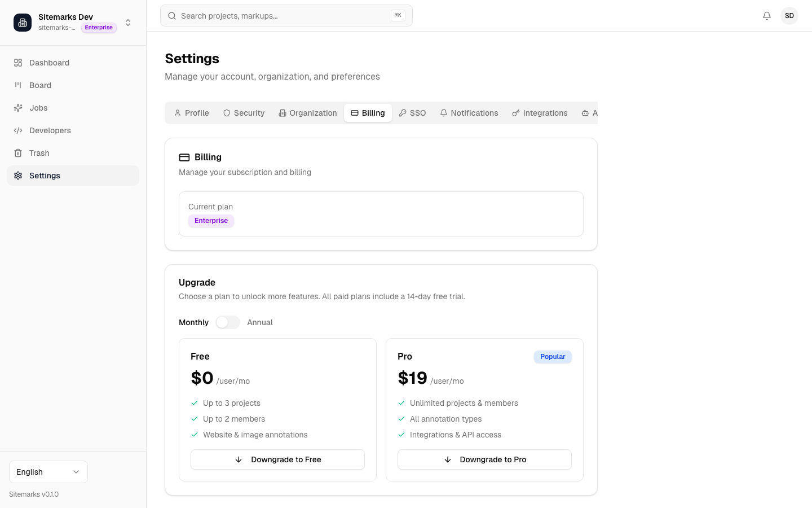
Task: Click the Downgrade to Pro button
Action: pos(484,459)
